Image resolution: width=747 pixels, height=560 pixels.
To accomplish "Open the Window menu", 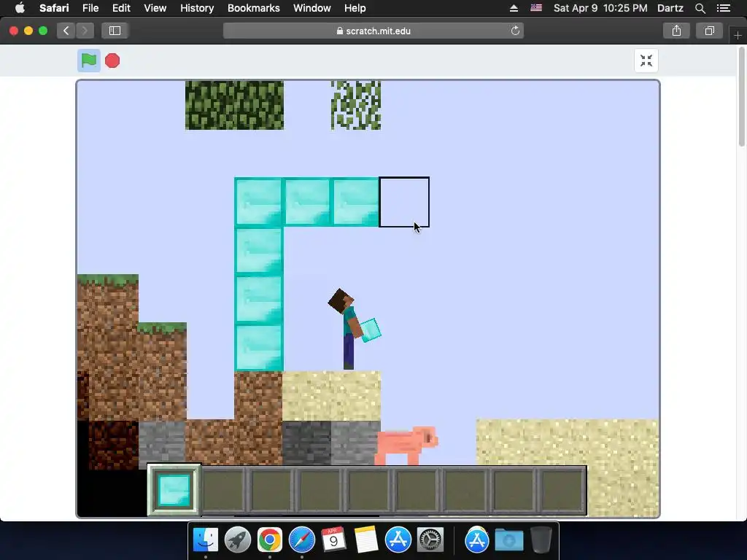I will pyautogui.click(x=311, y=8).
